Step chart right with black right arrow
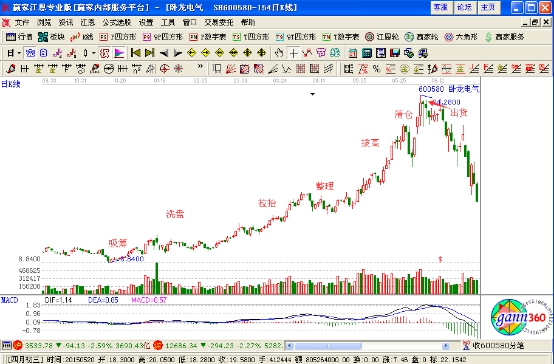The image size is (554, 364). [178, 53]
